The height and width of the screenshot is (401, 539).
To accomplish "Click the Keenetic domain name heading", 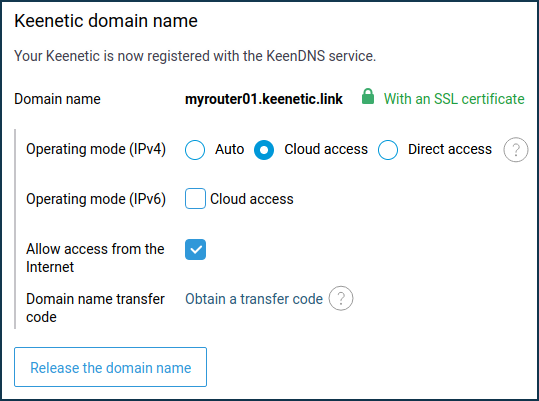I will click(106, 21).
